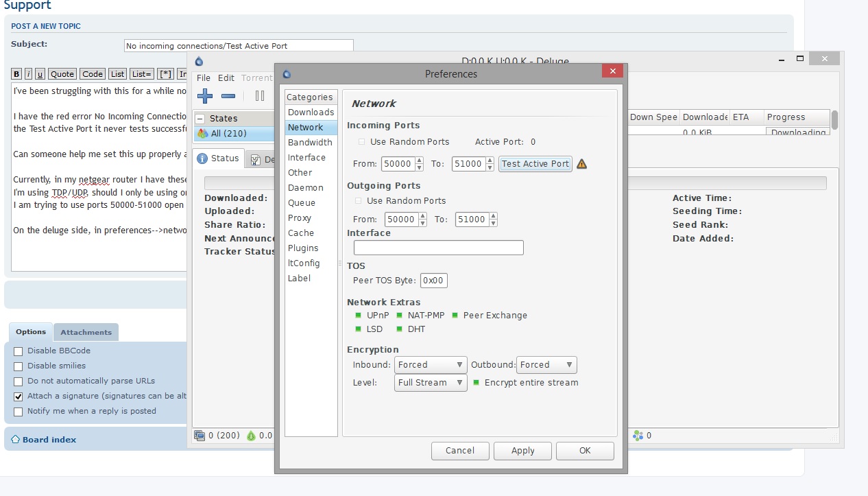Select the Queue category
The width and height of the screenshot is (868, 496).
pyautogui.click(x=311, y=203)
